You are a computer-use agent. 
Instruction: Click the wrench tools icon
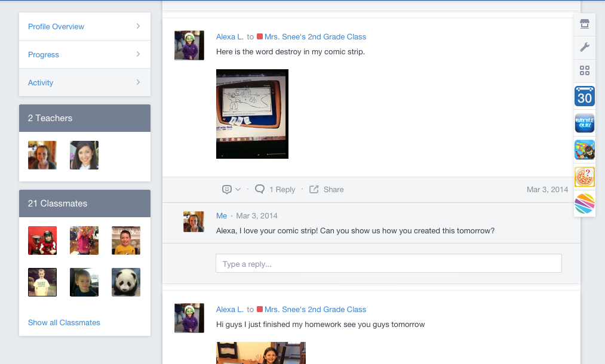[x=585, y=48]
